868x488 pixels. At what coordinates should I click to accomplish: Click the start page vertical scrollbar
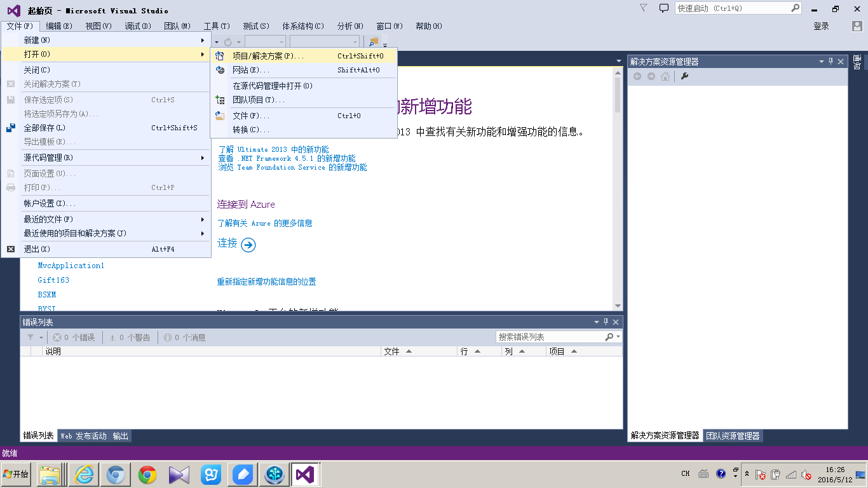click(618, 191)
